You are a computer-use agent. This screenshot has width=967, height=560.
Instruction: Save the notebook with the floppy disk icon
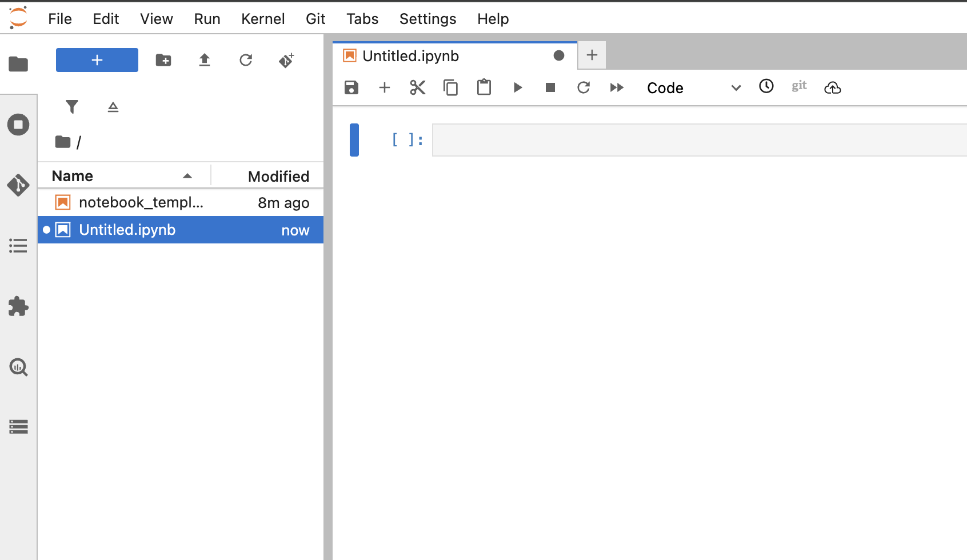pos(351,87)
